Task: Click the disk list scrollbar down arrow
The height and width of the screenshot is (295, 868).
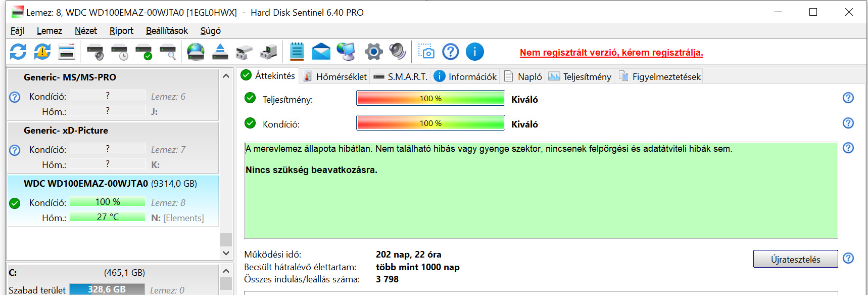Action: coord(226,253)
